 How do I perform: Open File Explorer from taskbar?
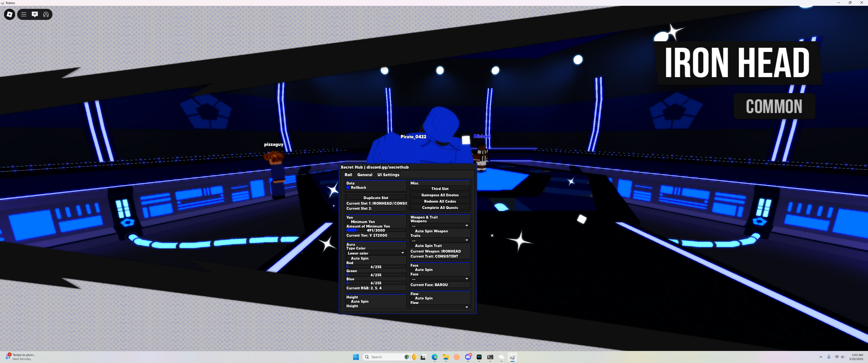pyautogui.click(x=446, y=357)
